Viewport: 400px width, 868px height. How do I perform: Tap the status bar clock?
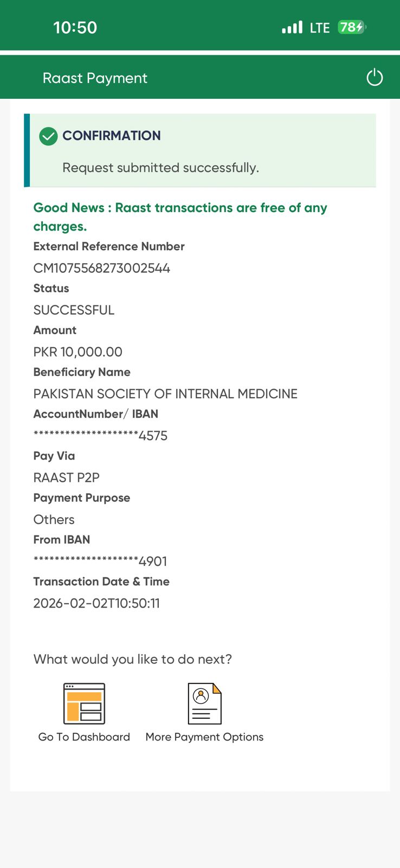[x=75, y=28]
